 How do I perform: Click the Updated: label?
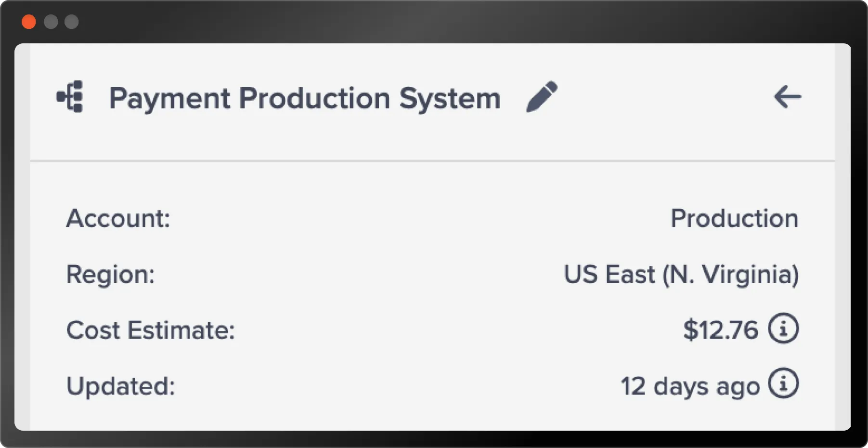click(120, 386)
